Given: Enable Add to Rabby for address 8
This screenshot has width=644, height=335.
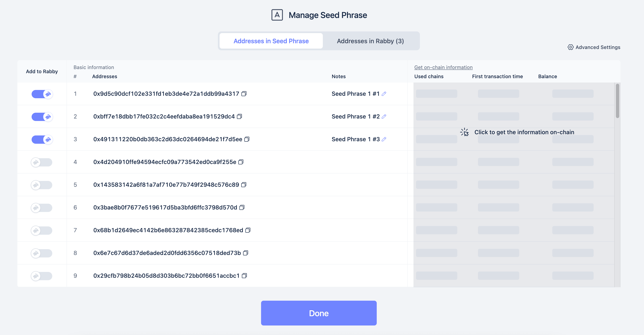Looking at the screenshot, I should tap(42, 253).
